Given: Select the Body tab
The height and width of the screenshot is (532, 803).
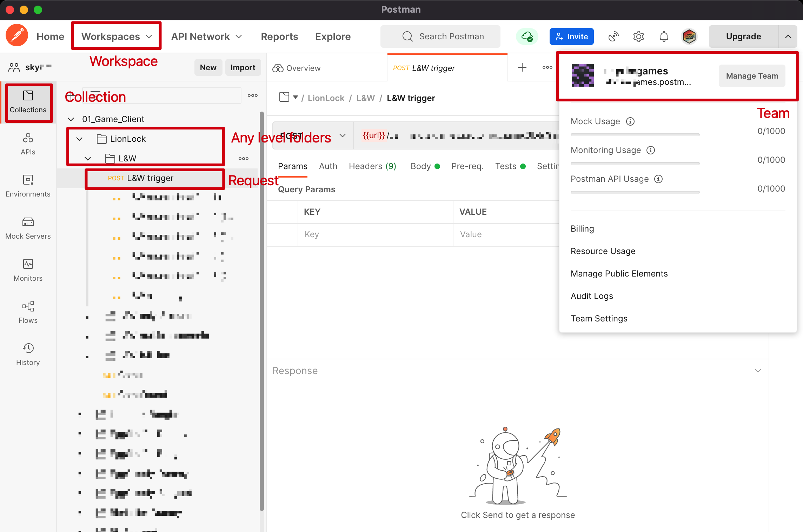Looking at the screenshot, I should pyautogui.click(x=425, y=166).
